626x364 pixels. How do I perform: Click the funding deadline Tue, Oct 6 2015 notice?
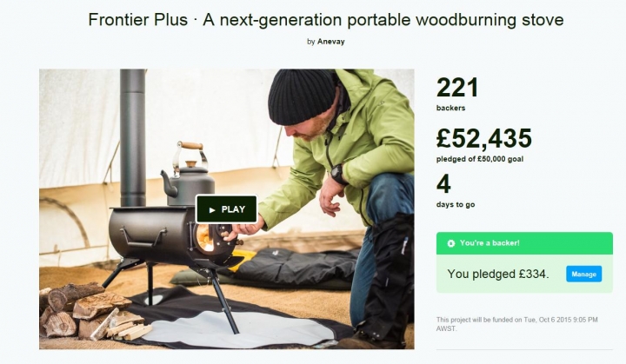(x=516, y=324)
